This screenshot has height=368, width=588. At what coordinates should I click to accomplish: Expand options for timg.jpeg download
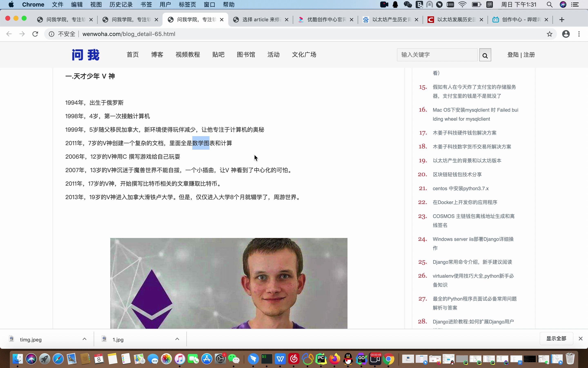pos(85,339)
